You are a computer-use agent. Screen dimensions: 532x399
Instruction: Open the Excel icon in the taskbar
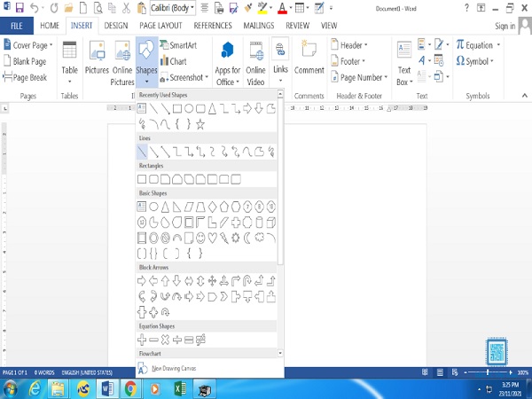coord(177,388)
